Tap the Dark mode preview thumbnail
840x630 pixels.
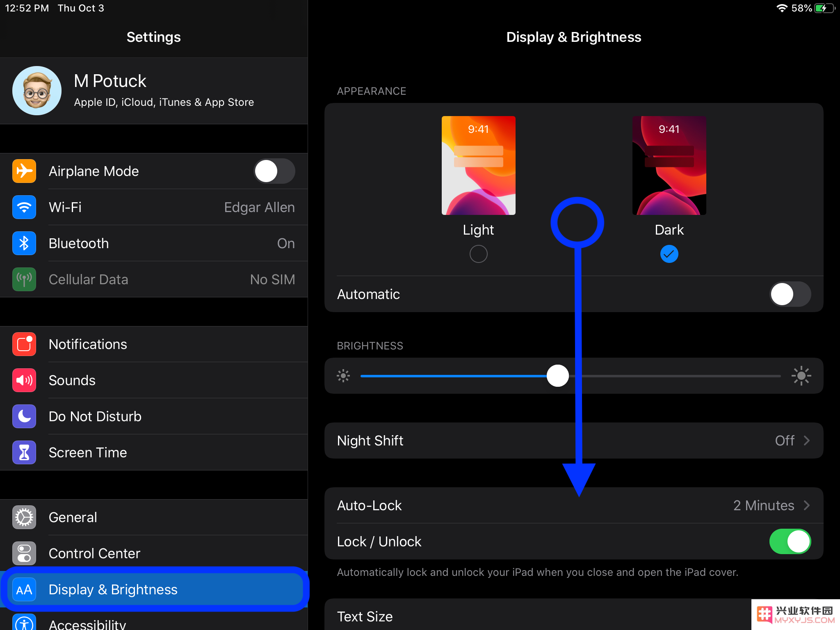tap(669, 165)
